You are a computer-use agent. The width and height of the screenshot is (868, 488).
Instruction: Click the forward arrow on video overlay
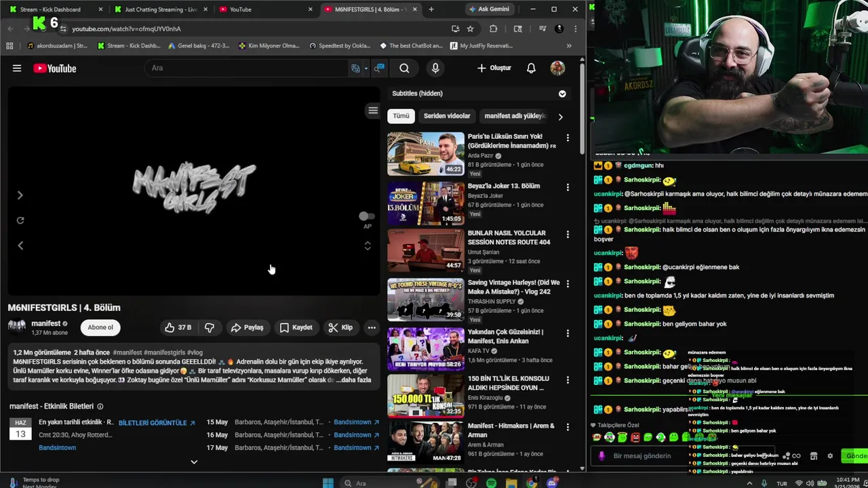[x=20, y=195]
